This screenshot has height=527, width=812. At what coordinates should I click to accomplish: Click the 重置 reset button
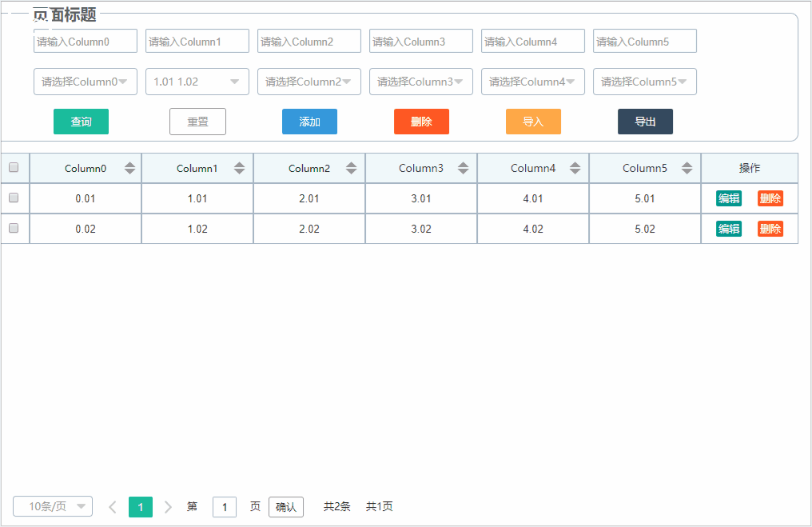click(198, 122)
